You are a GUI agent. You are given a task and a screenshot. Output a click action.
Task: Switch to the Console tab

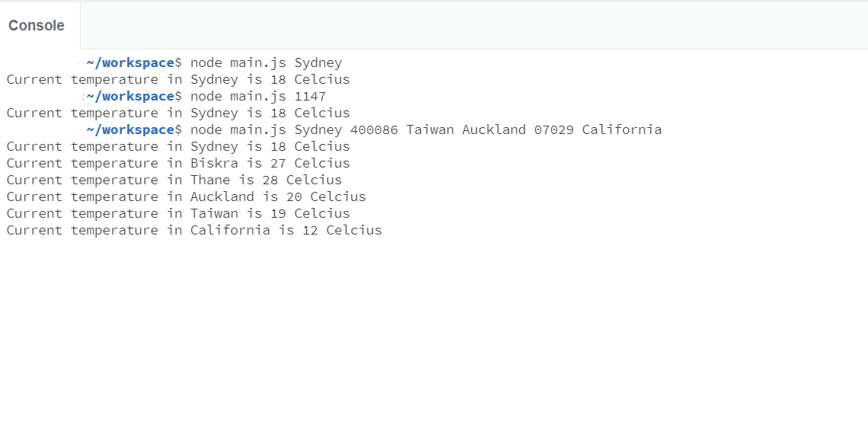point(37,25)
